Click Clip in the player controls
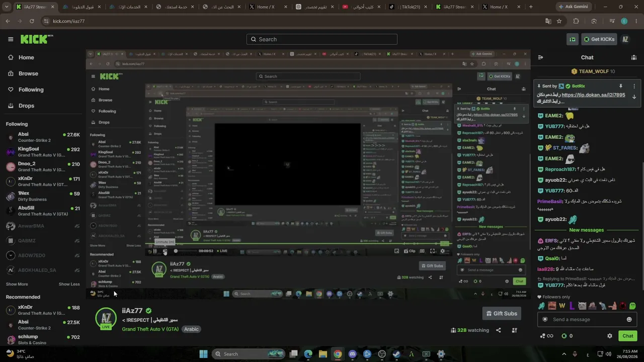The image size is (644, 362). (x=410, y=251)
